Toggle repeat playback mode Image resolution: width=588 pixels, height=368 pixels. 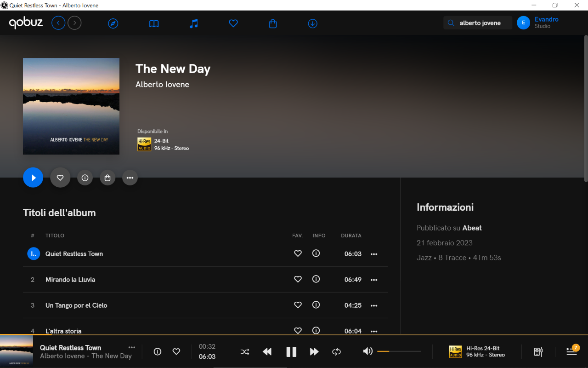click(x=336, y=352)
